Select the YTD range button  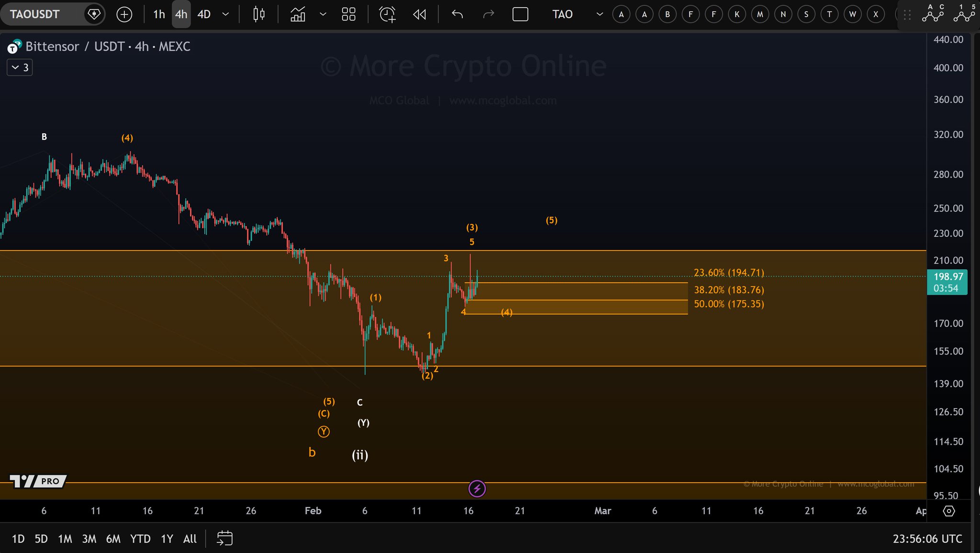[x=140, y=539]
